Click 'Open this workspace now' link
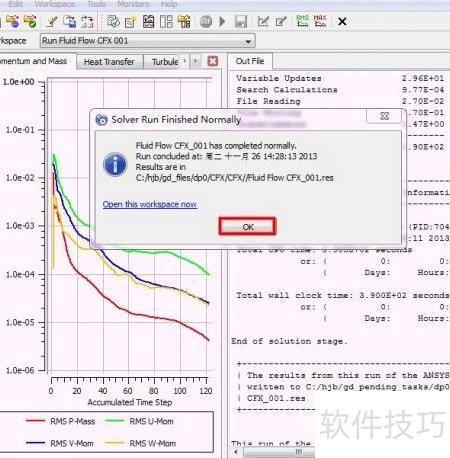Viewport: 450px width, 458px height. click(x=150, y=204)
